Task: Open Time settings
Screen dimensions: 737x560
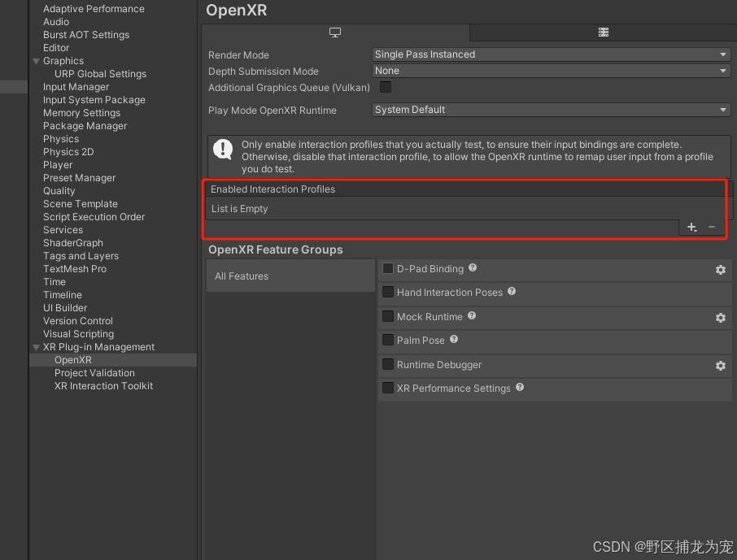Action: pyautogui.click(x=54, y=282)
